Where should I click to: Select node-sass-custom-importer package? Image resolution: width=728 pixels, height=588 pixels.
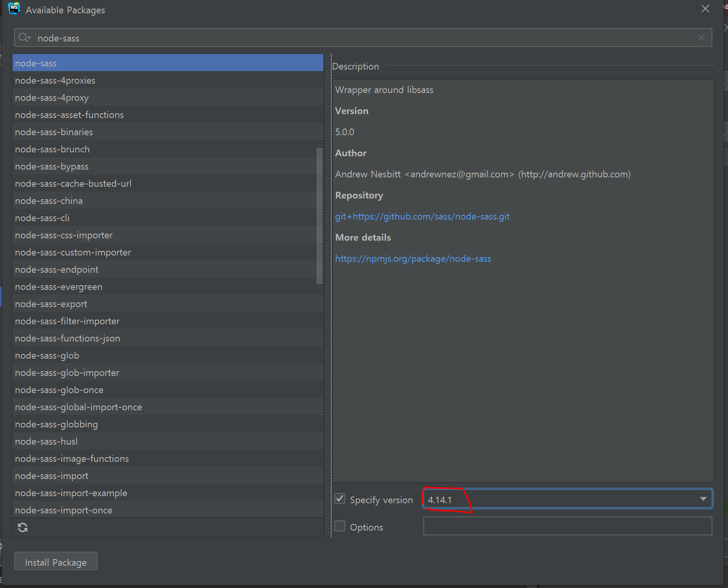pyautogui.click(x=168, y=252)
